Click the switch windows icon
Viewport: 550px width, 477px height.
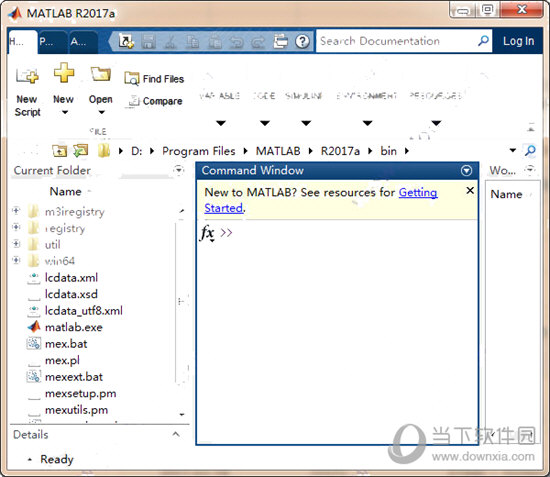[281, 41]
